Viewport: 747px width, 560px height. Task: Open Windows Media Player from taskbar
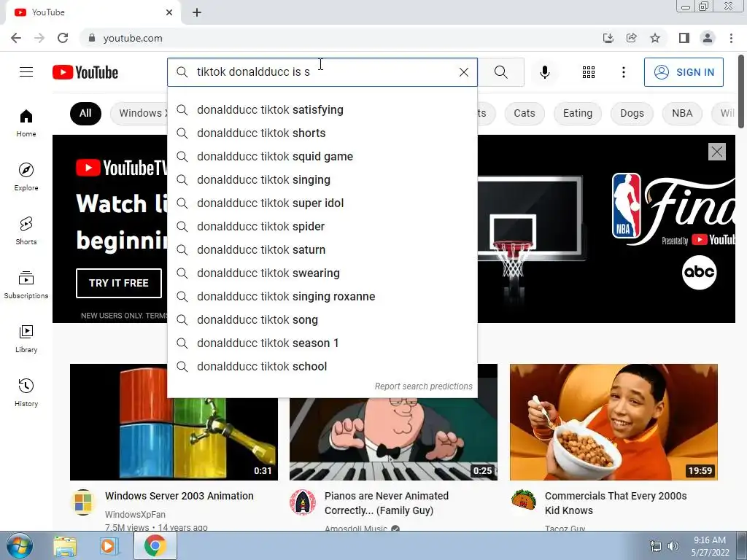(x=109, y=545)
